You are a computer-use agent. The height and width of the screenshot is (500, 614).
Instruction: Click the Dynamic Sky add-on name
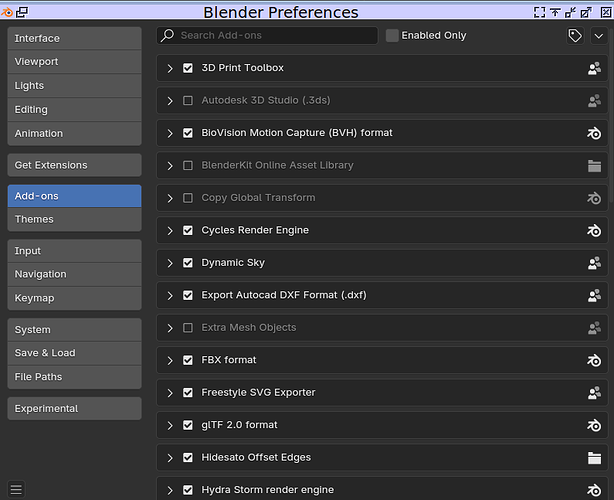(233, 263)
